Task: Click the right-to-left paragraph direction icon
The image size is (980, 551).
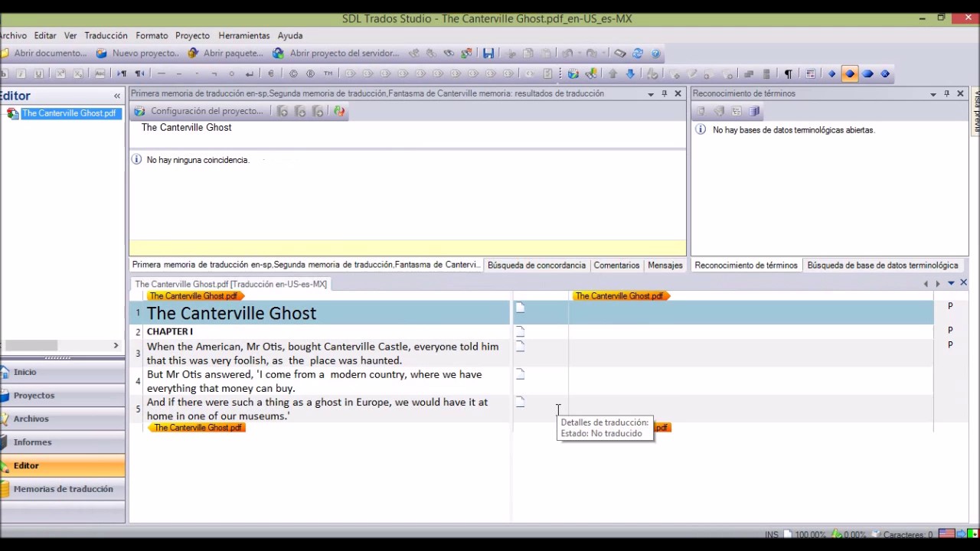Action: point(139,74)
